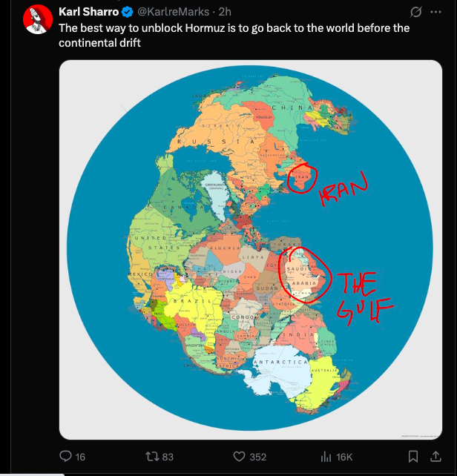457x476 pixels.
Task: Click the 2h timestamp
Action: tap(225, 12)
